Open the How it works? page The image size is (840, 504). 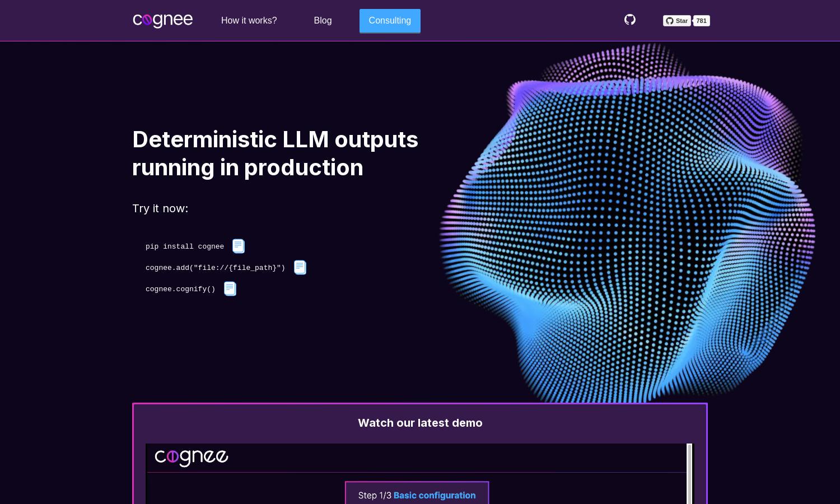249,21
